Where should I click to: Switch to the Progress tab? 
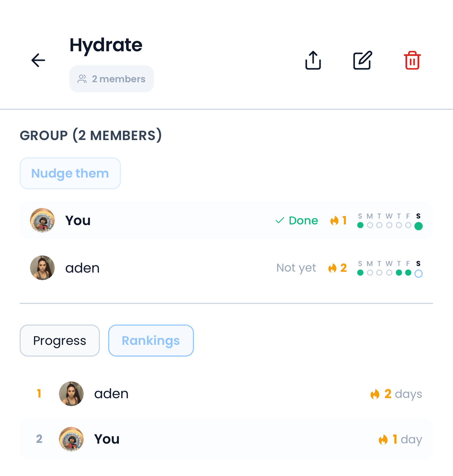pyautogui.click(x=59, y=340)
